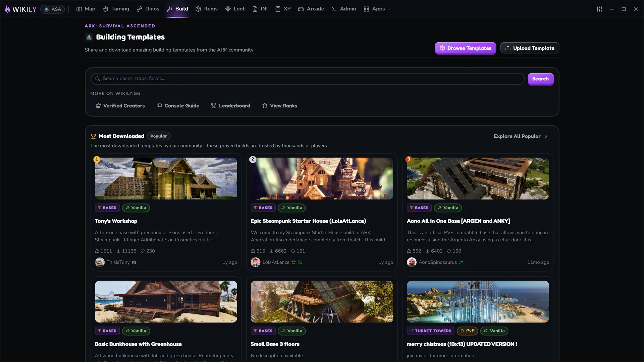Click Browse Templates button

point(465,48)
